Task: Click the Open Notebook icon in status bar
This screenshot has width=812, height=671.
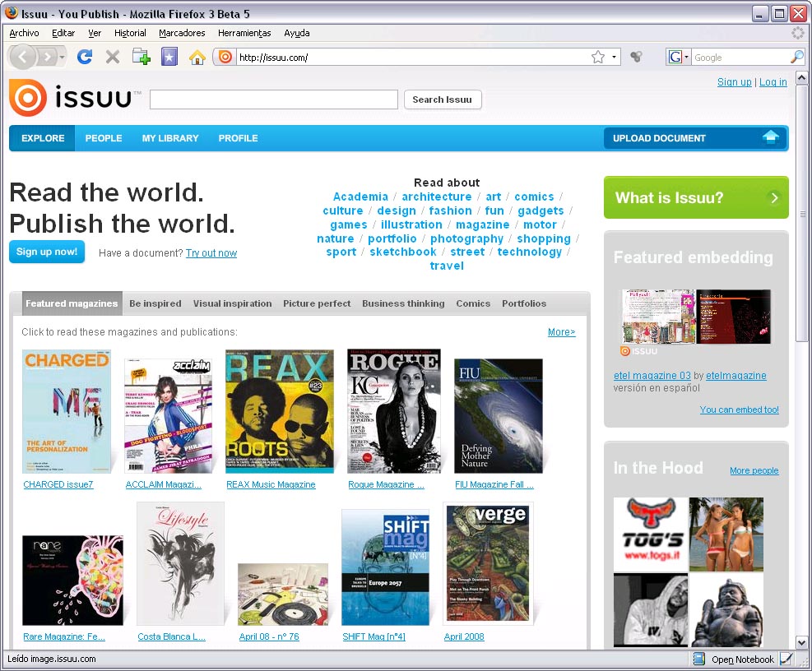Action: pos(699,659)
